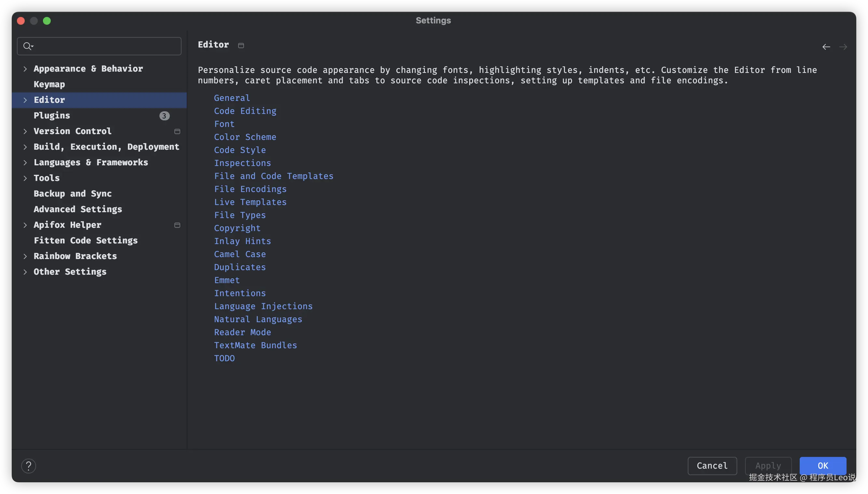Click the back navigation arrow
The height and width of the screenshot is (494, 868).
tap(826, 47)
